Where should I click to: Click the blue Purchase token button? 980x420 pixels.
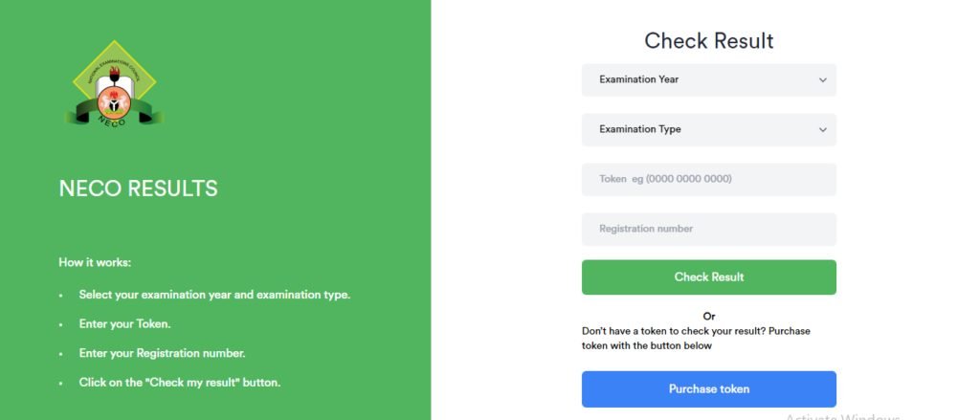[708, 389]
